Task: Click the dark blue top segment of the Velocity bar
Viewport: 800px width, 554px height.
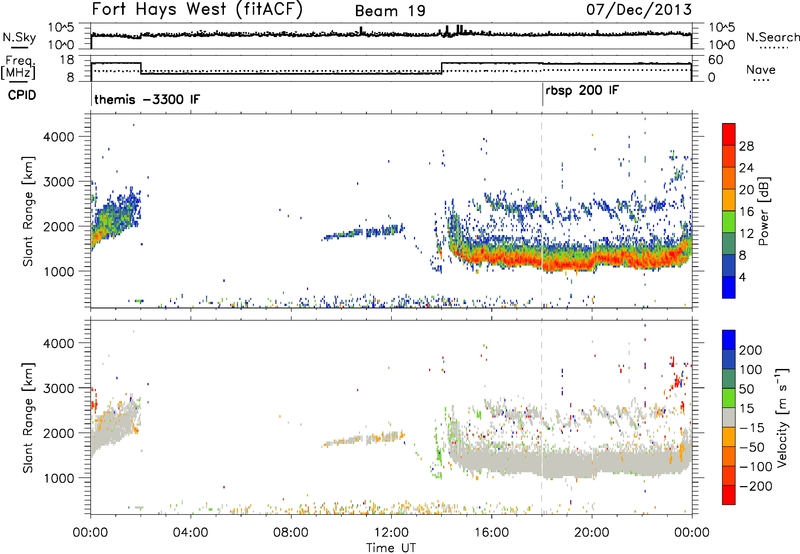Action: (x=729, y=340)
